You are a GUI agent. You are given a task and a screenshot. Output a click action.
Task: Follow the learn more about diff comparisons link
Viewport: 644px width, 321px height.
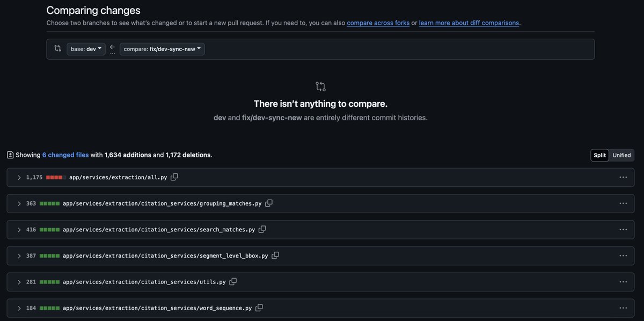pyautogui.click(x=469, y=23)
